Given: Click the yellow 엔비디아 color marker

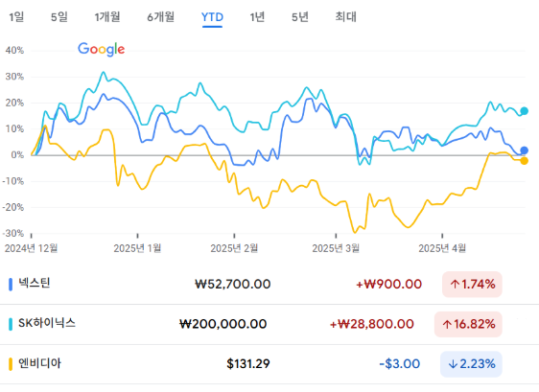Looking at the screenshot, I should (11, 364).
